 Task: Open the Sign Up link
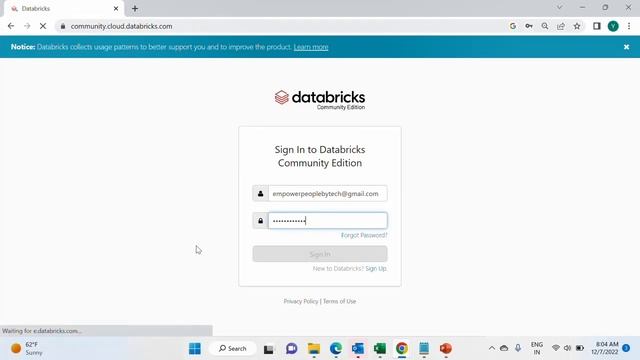tap(376, 269)
